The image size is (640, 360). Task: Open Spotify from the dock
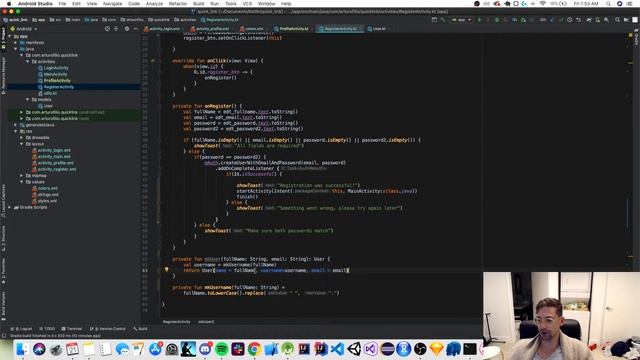tap(222, 349)
